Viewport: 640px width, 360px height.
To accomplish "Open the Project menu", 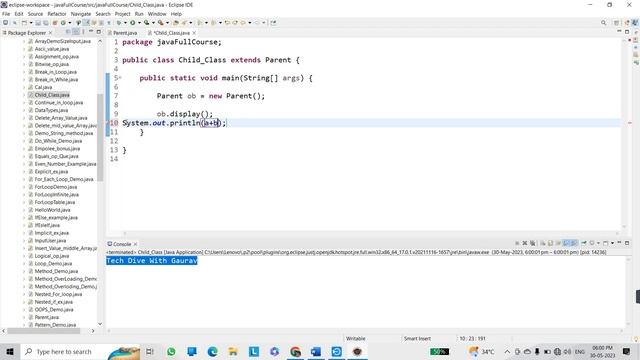I will pyautogui.click(x=122, y=14).
